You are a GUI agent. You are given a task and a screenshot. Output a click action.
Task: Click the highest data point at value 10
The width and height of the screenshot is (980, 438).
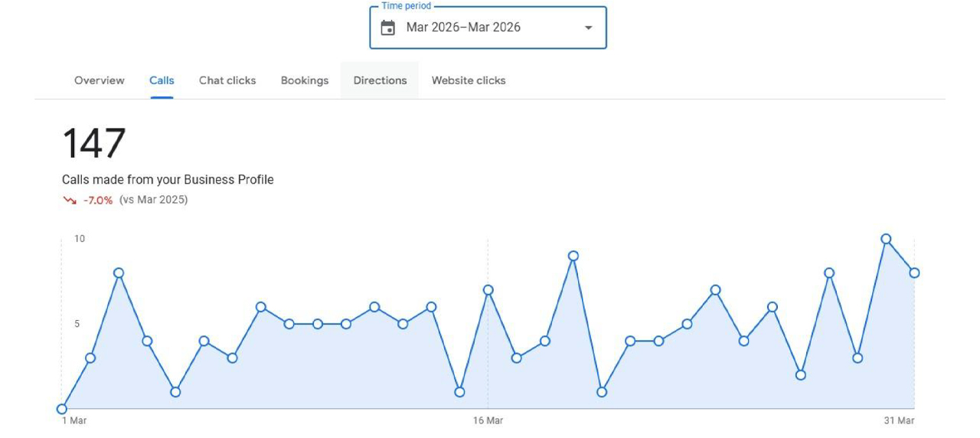886,239
